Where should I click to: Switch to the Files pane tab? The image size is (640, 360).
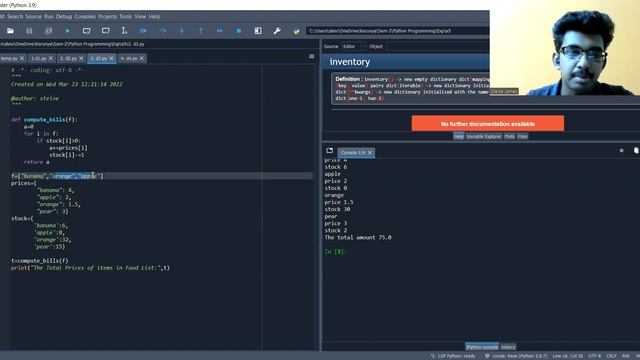[522, 136]
